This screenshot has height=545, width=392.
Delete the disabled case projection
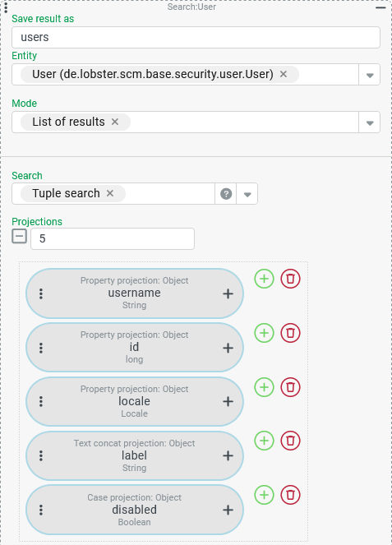click(291, 495)
